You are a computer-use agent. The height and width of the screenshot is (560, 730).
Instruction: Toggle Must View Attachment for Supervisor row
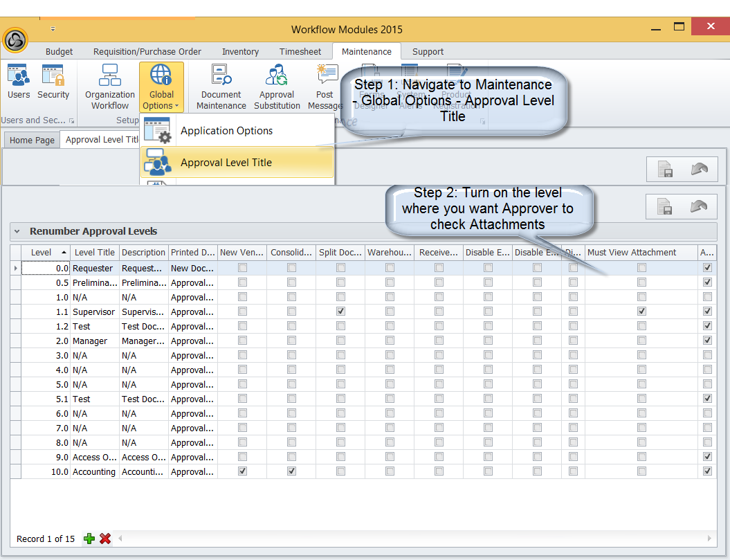coord(642,311)
